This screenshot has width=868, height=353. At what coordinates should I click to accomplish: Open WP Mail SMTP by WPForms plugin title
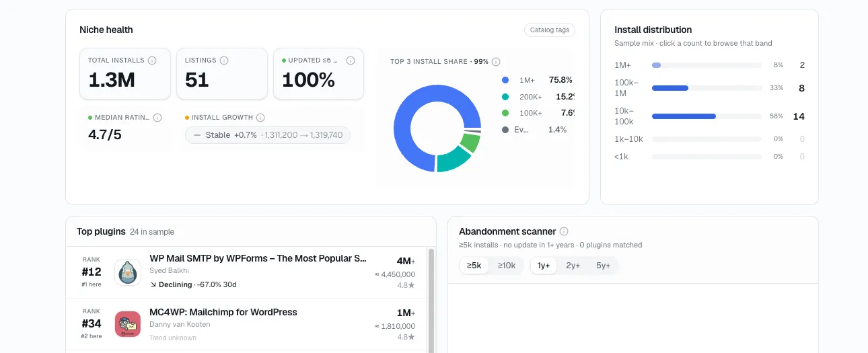(258, 259)
